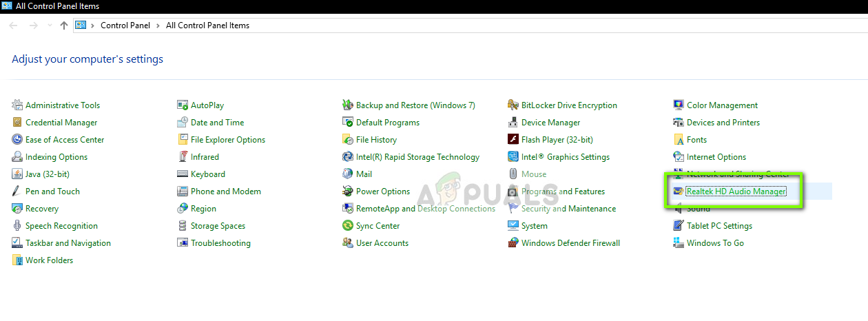Click the Flash Player icon
This screenshot has width=868, height=321.
click(x=513, y=139)
